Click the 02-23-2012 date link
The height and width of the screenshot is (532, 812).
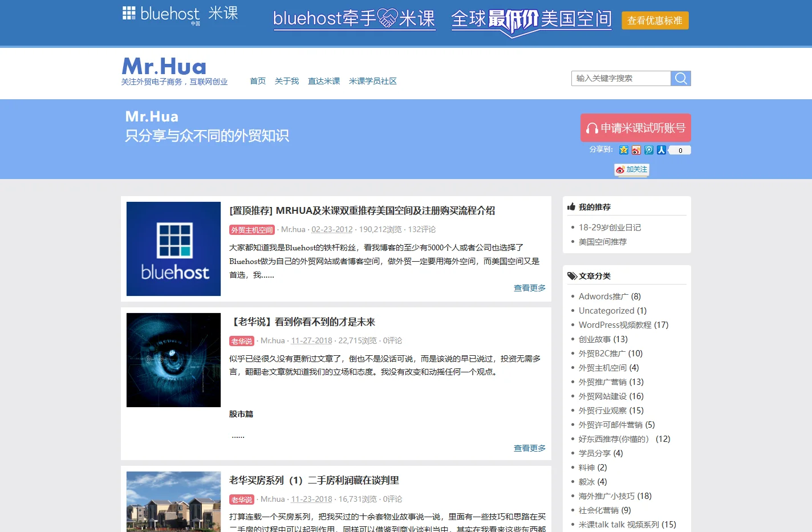(x=332, y=229)
